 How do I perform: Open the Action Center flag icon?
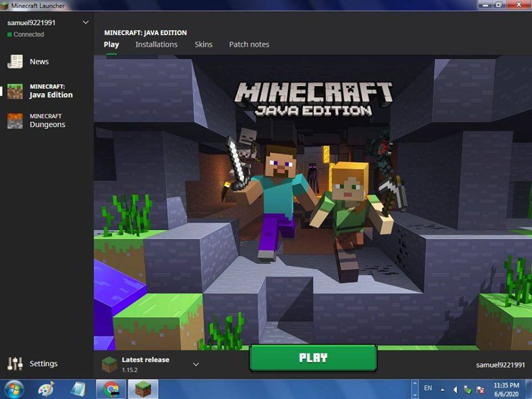point(480,389)
